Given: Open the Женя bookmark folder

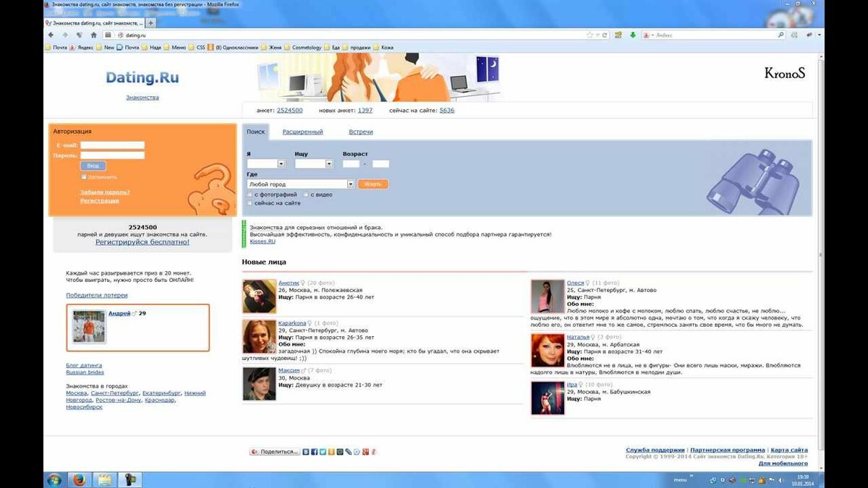Looking at the screenshot, I should (x=272, y=48).
